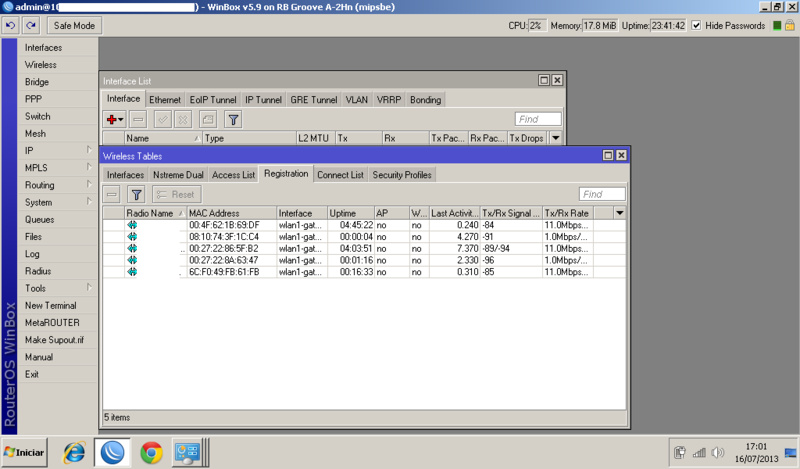Open the Nstreme Dual tab
800x469 pixels.
tap(178, 175)
